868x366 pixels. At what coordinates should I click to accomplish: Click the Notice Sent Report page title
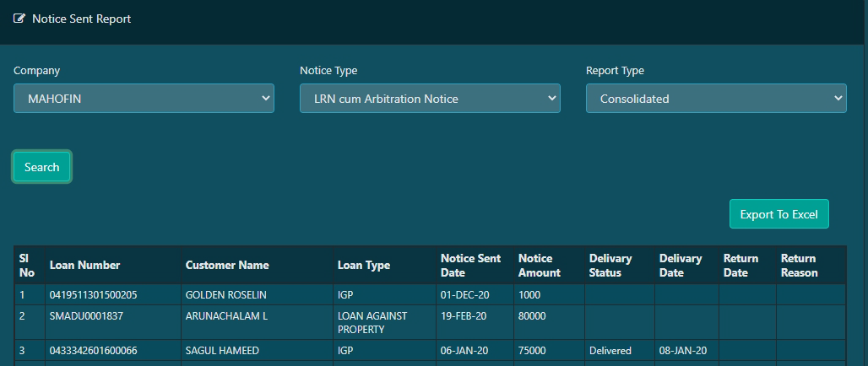(x=81, y=19)
